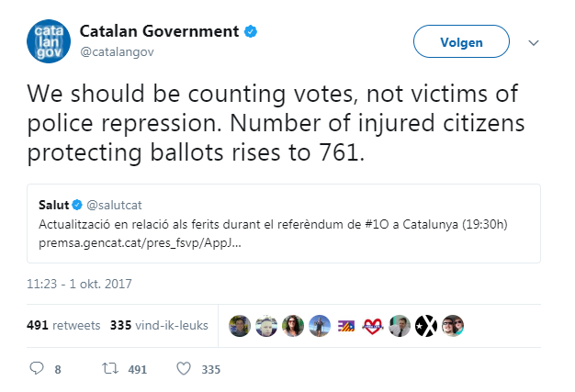Click Catalan Government's verified badge
Viewport: 575px width, 392px height.
251,31
